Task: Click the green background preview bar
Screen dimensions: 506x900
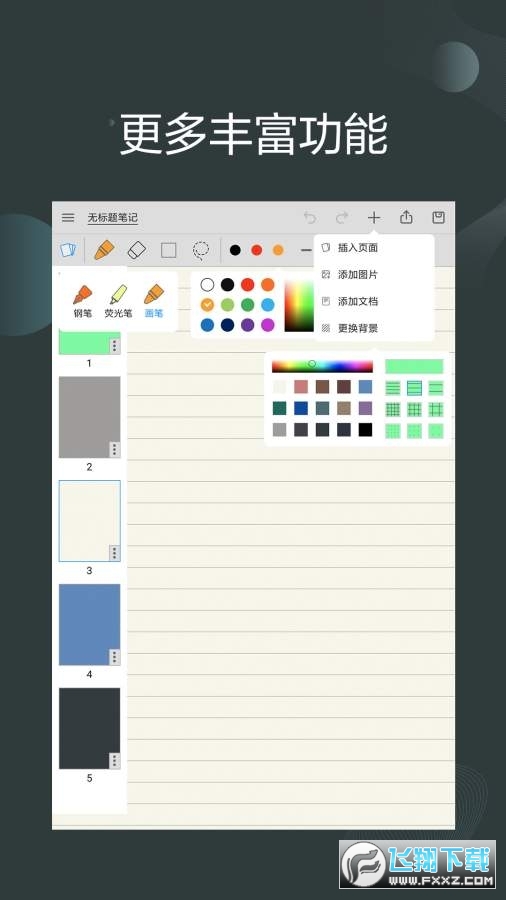Action: [414, 366]
